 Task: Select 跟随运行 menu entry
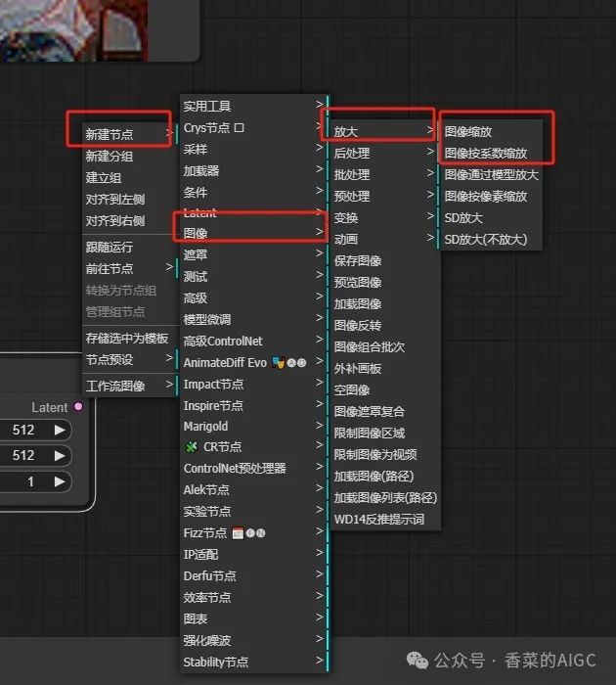click(130, 247)
